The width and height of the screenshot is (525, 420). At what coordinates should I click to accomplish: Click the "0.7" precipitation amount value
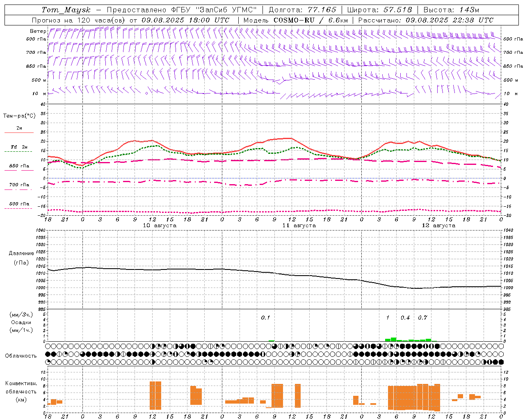(x=422, y=317)
